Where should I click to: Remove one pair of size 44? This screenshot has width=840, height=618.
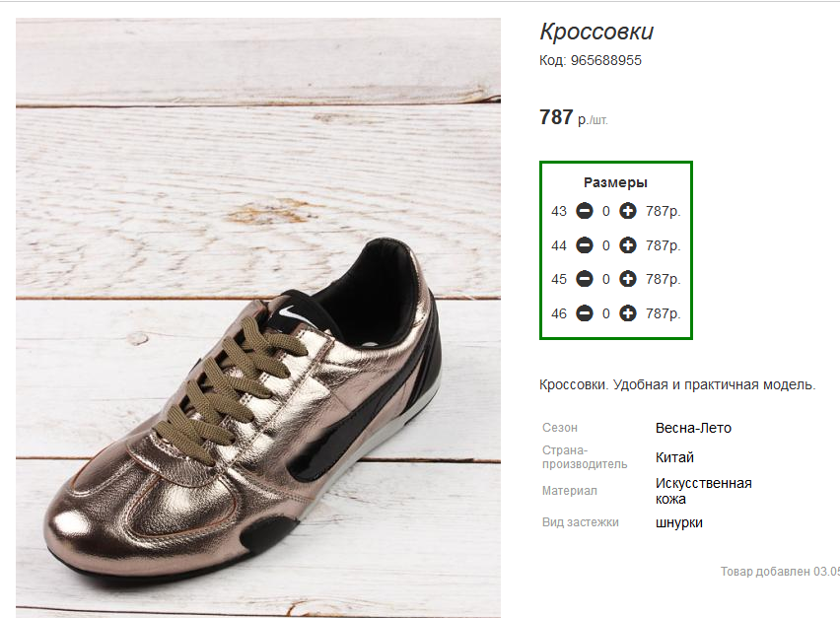(x=584, y=245)
